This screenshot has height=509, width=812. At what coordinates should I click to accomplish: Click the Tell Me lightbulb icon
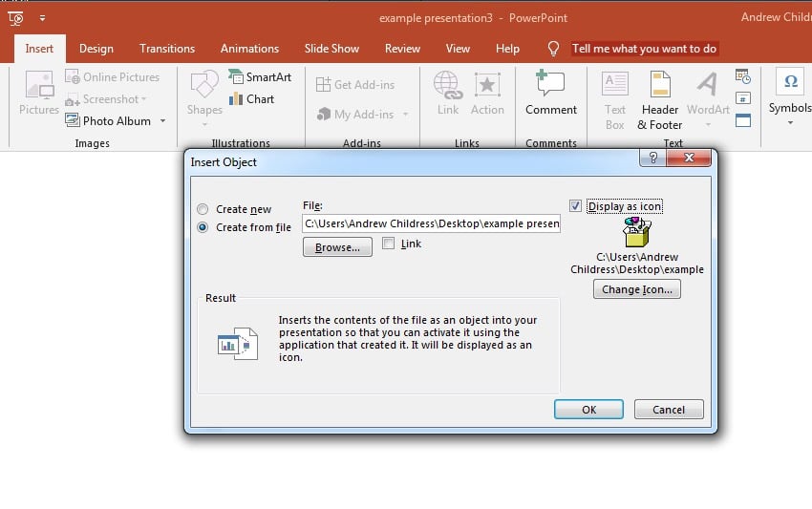point(553,49)
